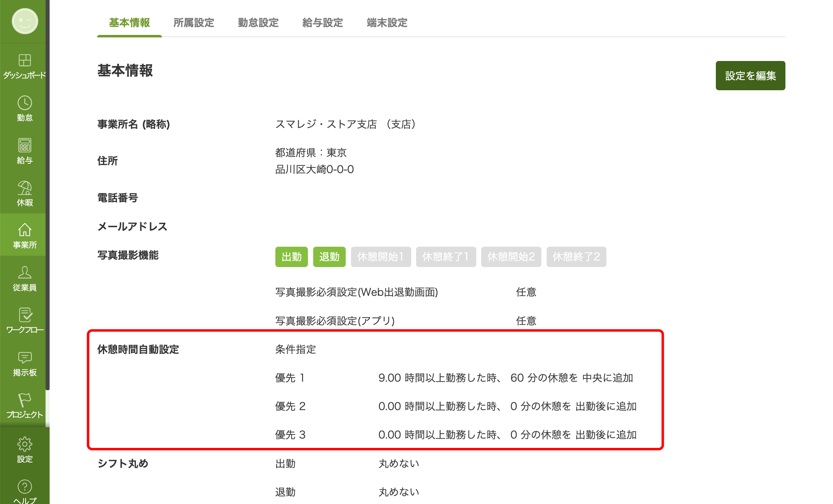Switch to the 勤怠設定 tab
Screen dimensions: 833x504
pos(258,23)
